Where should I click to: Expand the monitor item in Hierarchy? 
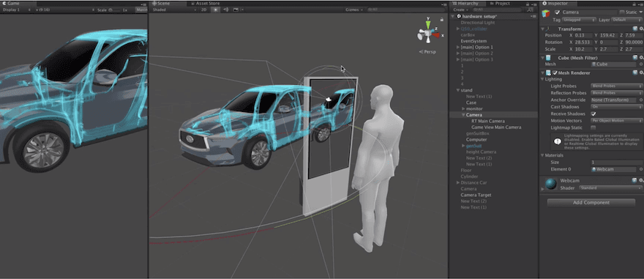pyautogui.click(x=464, y=109)
